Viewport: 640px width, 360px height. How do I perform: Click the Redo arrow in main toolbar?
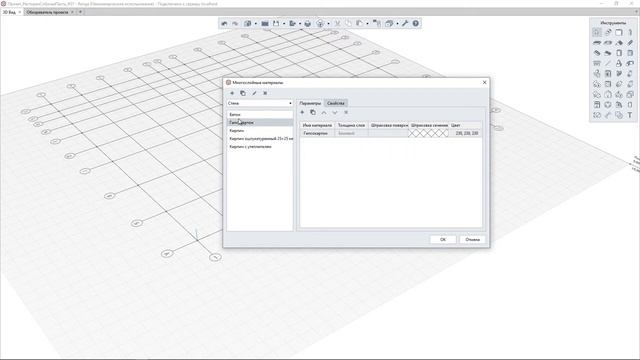coord(235,24)
